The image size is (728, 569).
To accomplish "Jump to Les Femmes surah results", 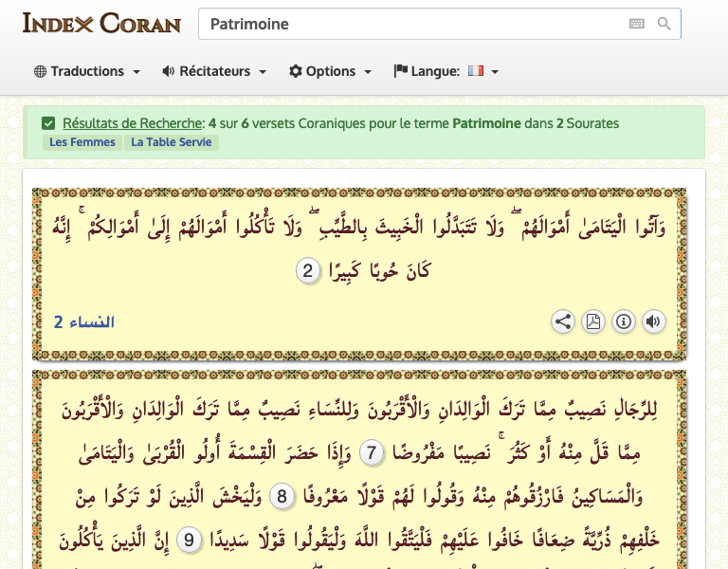I will coord(82,142).
